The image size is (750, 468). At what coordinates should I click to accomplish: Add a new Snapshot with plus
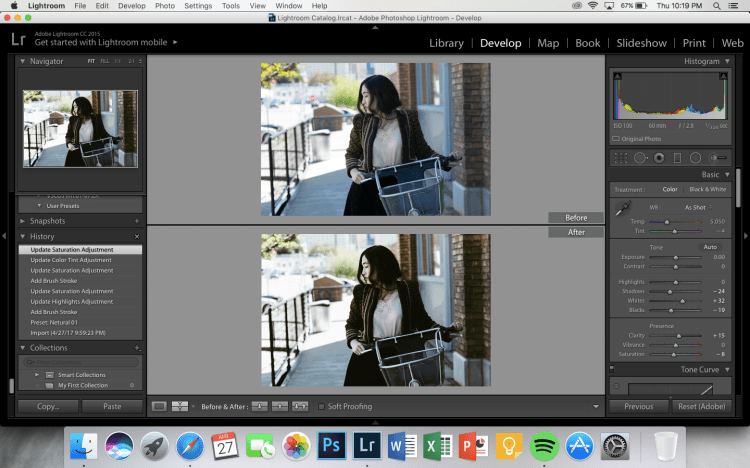pos(137,221)
